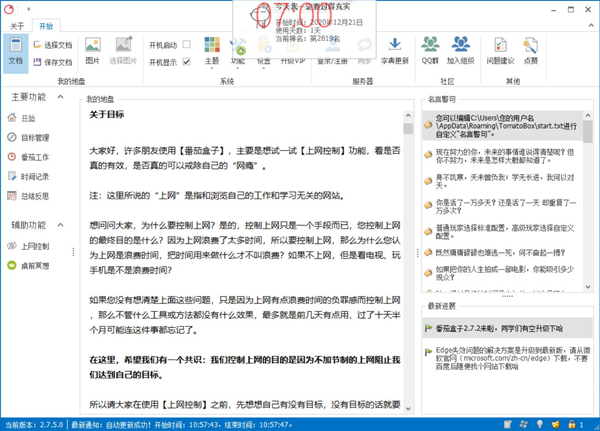Toggle the 开机显示 checkbox
Screen dimensions: 600x431
[184, 62]
